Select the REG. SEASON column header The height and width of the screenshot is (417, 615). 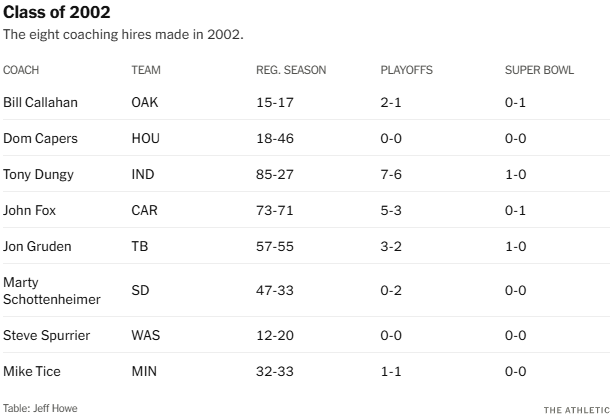click(291, 70)
